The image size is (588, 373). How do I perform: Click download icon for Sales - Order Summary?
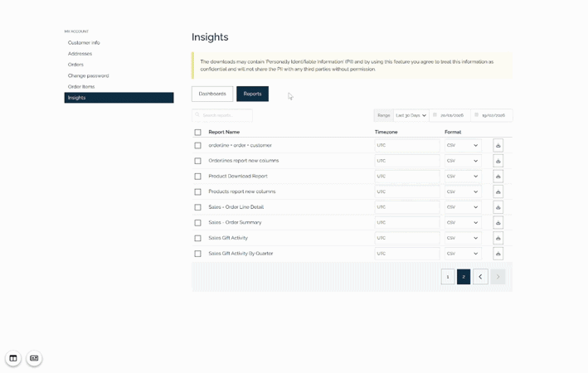[x=498, y=223]
